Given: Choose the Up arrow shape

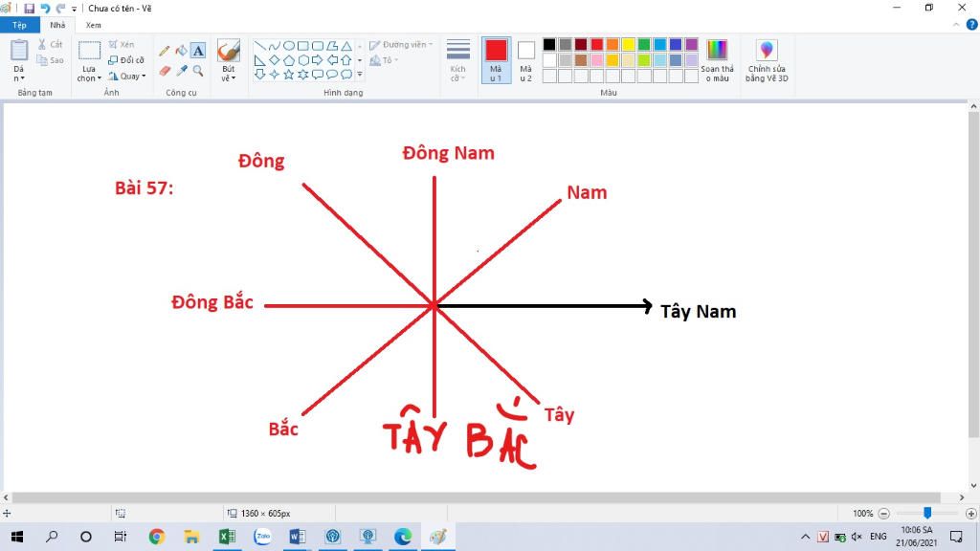Looking at the screenshot, I should pos(346,60).
